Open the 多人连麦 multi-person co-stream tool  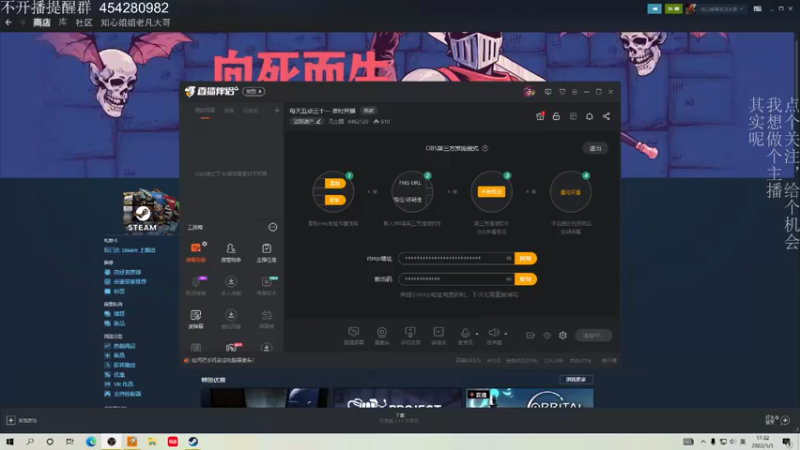[231, 286]
